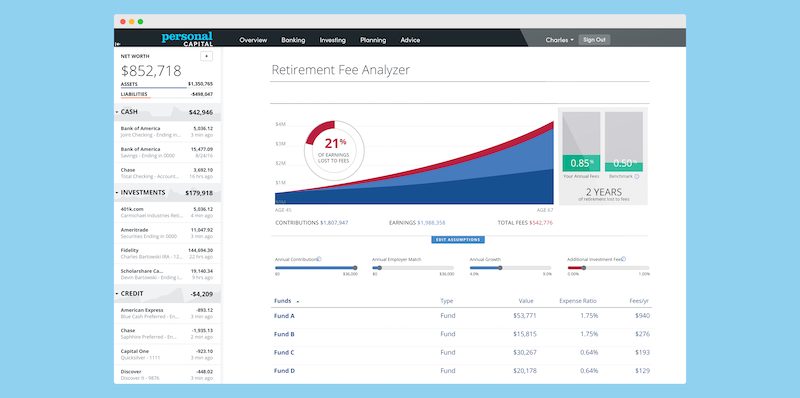The width and height of the screenshot is (800, 398).
Task: Select the Discover credit account
Action: [x=167, y=375]
